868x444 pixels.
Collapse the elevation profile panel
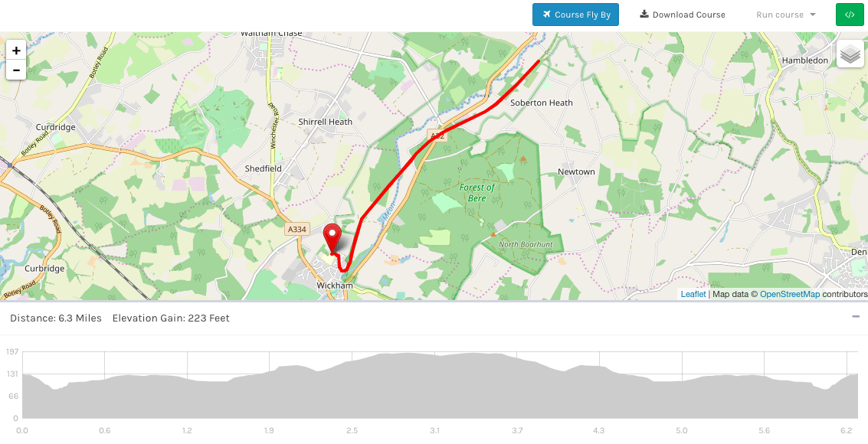click(x=856, y=315)
